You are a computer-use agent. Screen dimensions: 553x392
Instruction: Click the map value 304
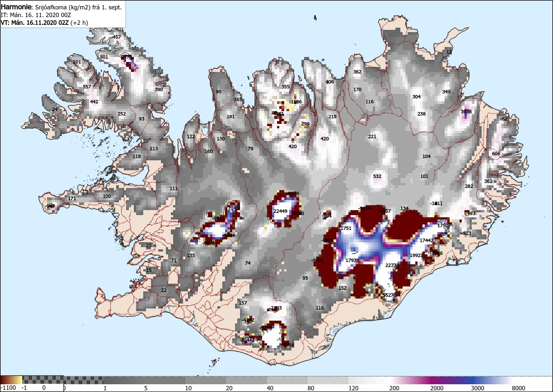coord(416,96)
